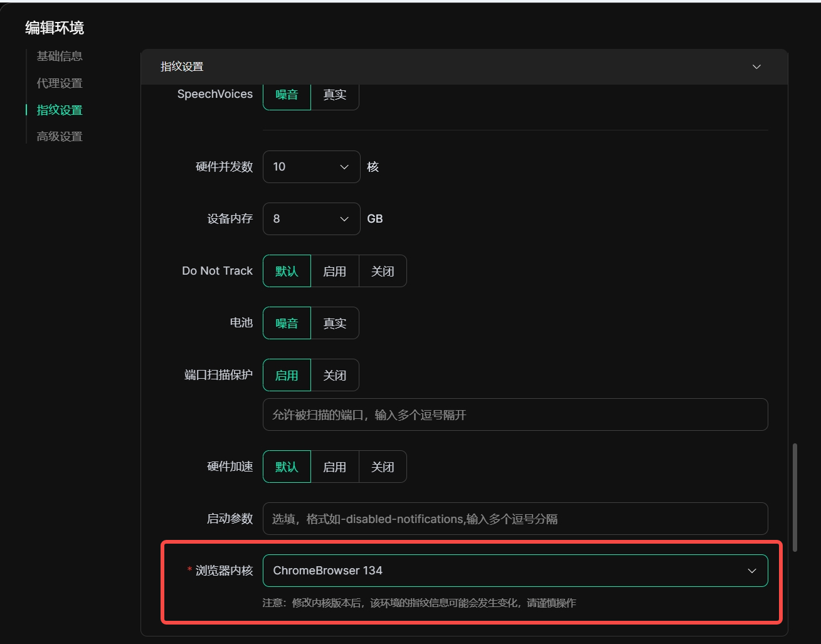Click the GB unit text

click(x=375, y=219)
